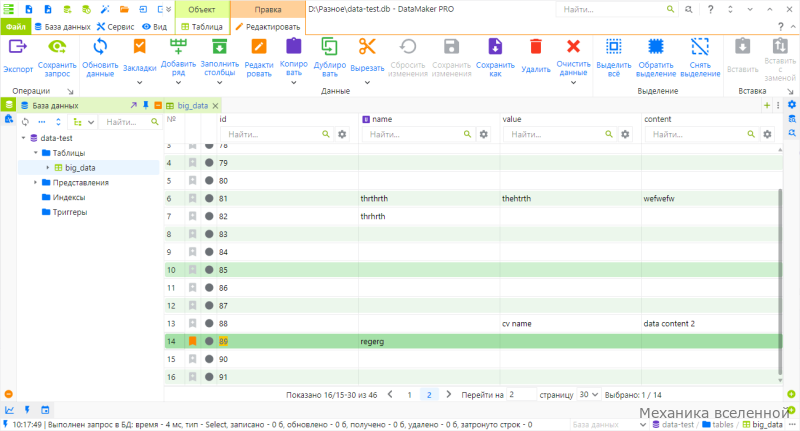Open the Вид menu

[154, 27]
